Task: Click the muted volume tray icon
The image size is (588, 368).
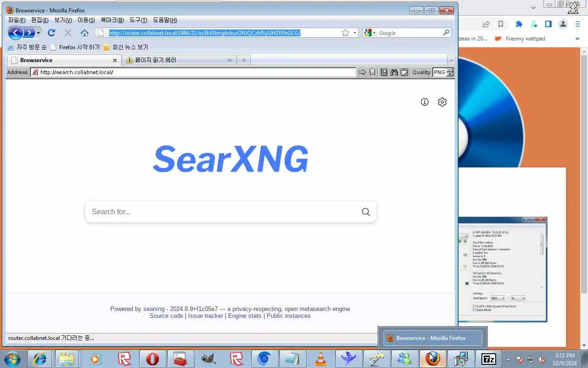Action: (542, 359)
